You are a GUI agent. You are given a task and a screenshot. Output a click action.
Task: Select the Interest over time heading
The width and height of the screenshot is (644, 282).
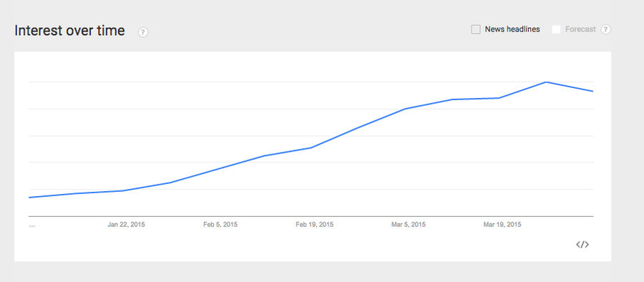[x=69, y=31]
